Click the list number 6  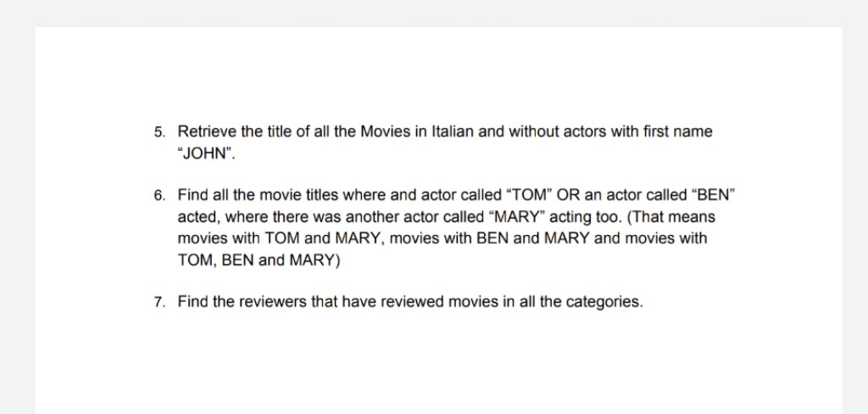(x=159, y=196)
